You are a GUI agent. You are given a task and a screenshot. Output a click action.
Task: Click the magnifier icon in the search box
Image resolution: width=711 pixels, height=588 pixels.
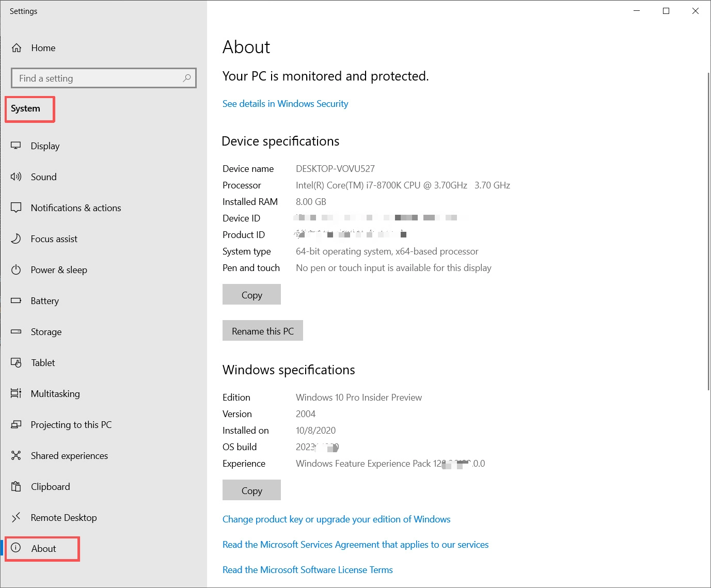(187, 78)
